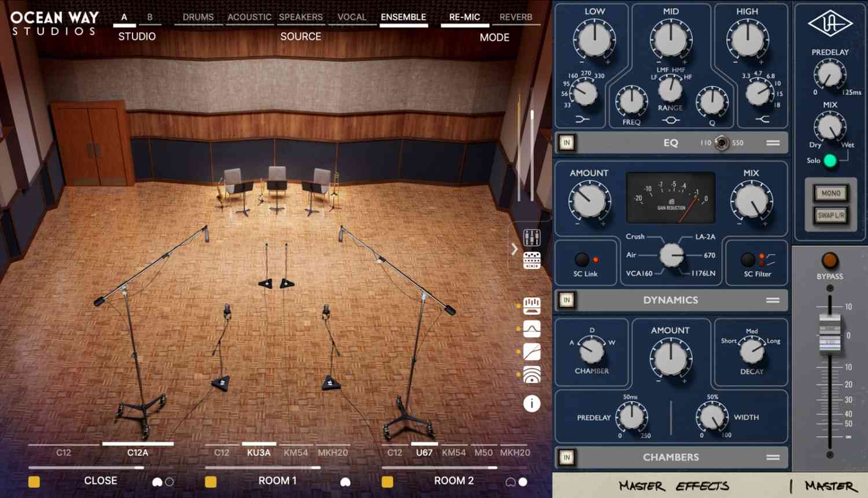Select the dynamics curve sidebar icon
The image size is (868, 498).
click(530, 329)
